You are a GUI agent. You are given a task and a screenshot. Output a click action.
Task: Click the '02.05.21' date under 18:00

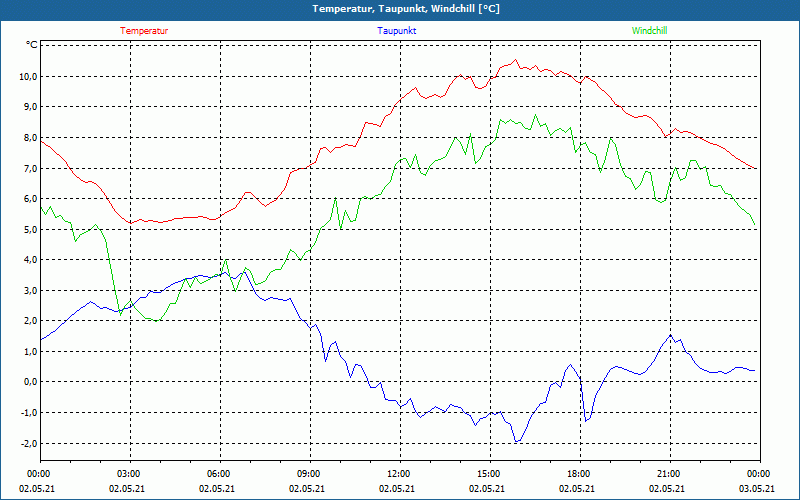pyautogui.click(x=577, y=488)
